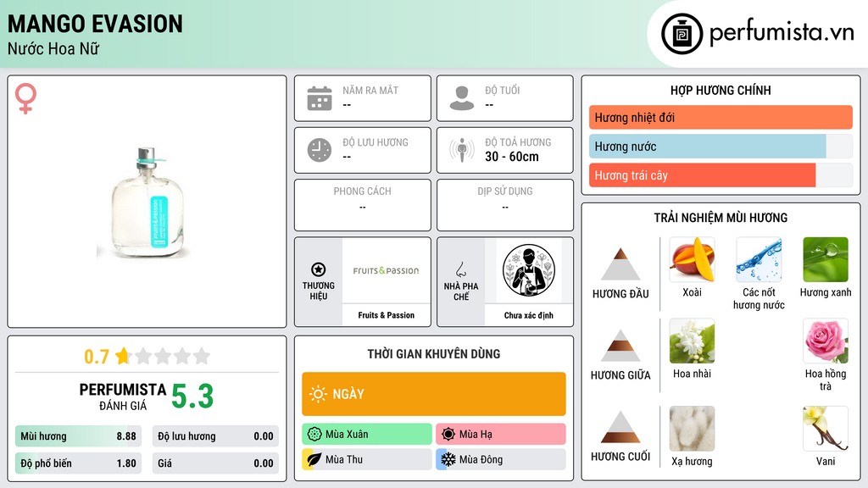Click the Mùi hương 8.88 score bar
This screenshot has height=488, width=868.
[x=79, y=436]
